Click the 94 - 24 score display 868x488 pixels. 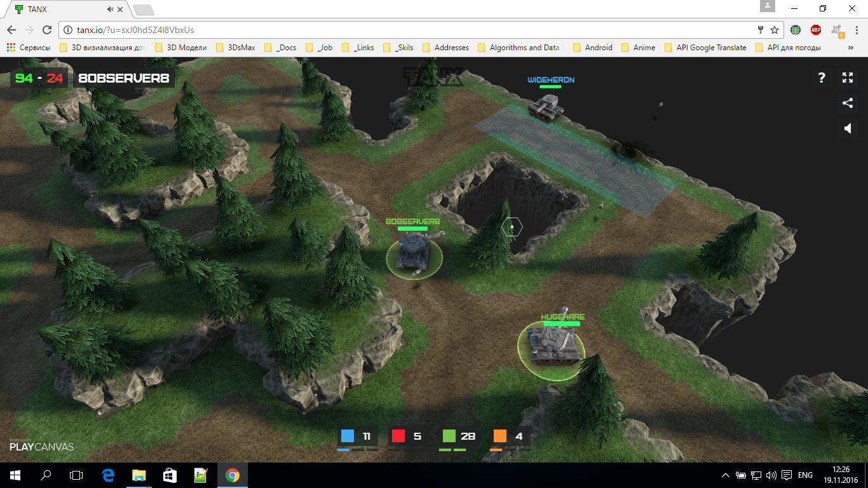pyautogui.click(x=39, y=78)
